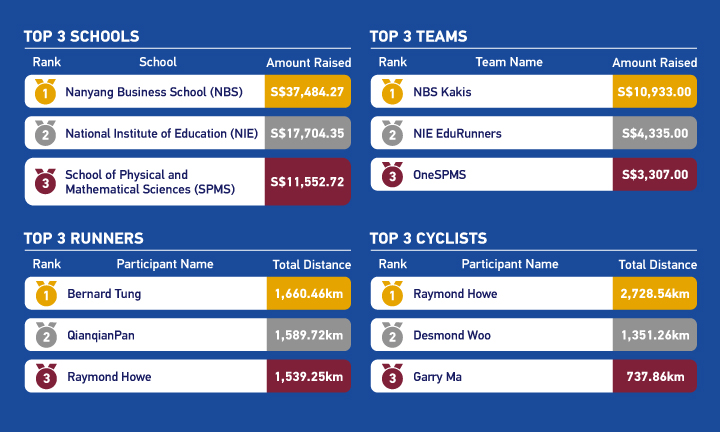Click the Amount Raised header under Top 3 Teams
This screenshot has width=720, height=432.
(654, 63)
